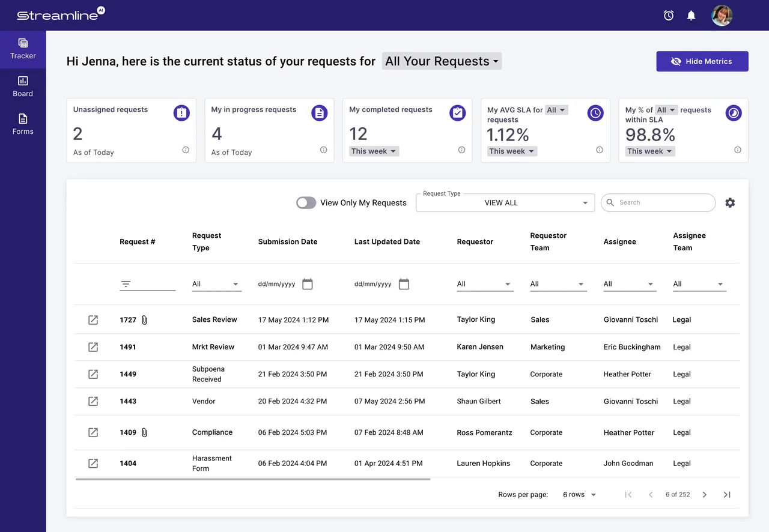The height and width of the screenshot is (532, 769).
Task: Open request 1409 in new view
Action: tap(93, 432)
